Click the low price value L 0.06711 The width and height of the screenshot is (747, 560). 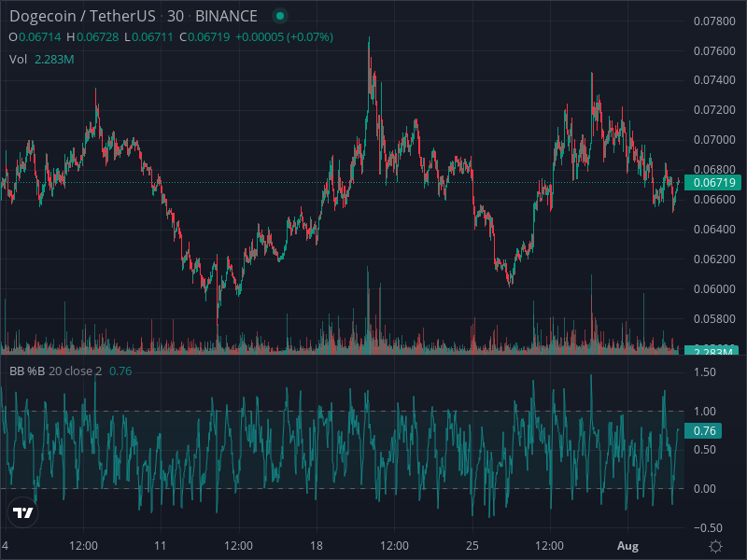(148, 37)
